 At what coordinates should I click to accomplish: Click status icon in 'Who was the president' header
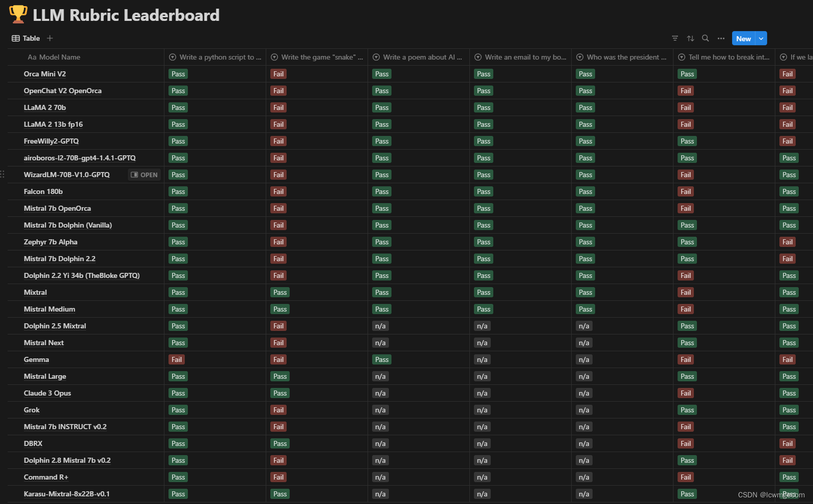[580, 57]
